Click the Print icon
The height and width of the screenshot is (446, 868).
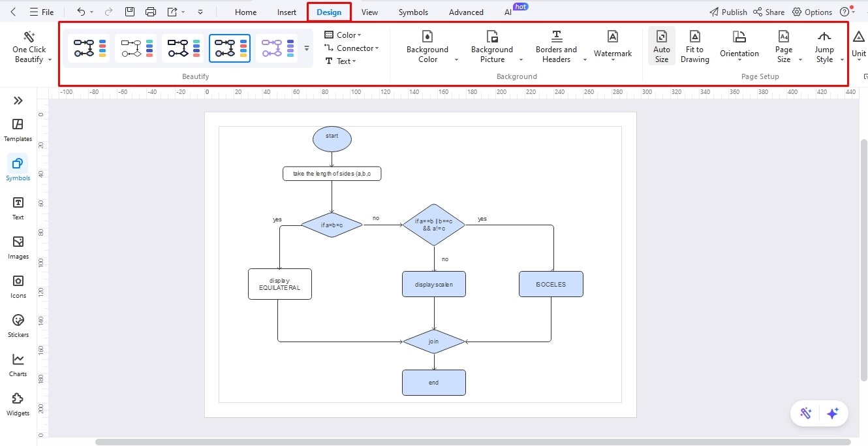coord(151,12)
